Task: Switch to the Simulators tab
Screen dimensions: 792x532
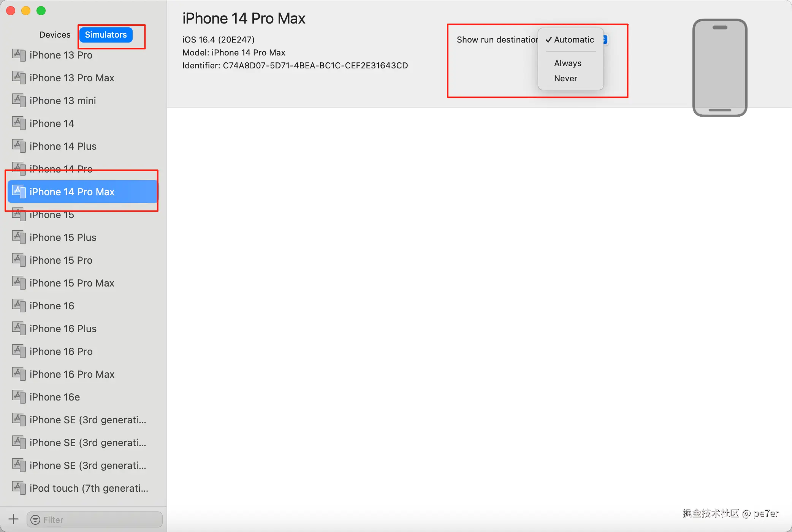Action: (106, 34)
